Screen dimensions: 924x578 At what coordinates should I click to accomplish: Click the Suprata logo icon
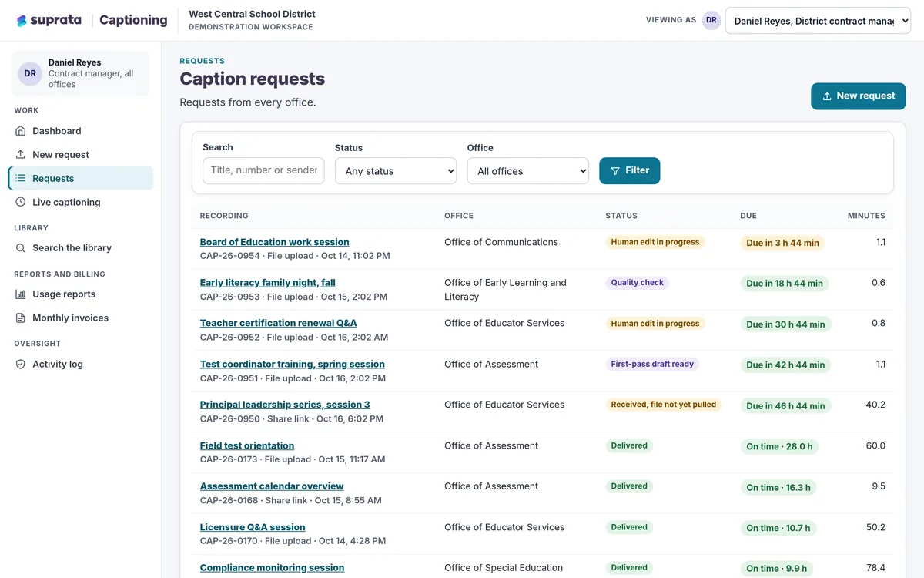click(22, 21)
